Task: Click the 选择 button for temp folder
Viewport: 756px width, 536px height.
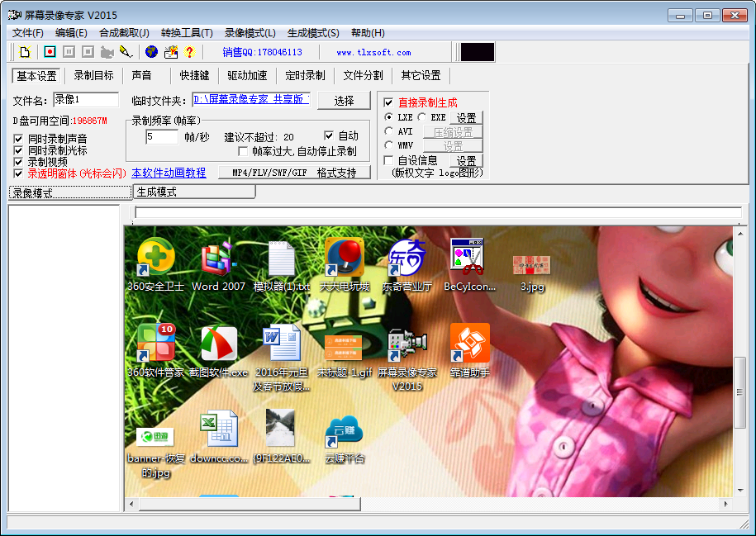Action: pyautogui.click(x=345, y=101)
